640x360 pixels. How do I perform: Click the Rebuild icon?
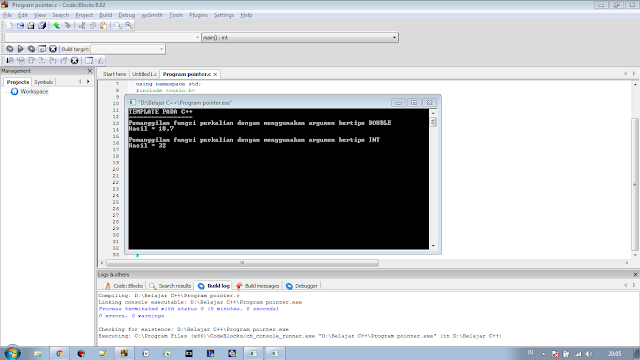pyautogui.click(x=42, y=49)
